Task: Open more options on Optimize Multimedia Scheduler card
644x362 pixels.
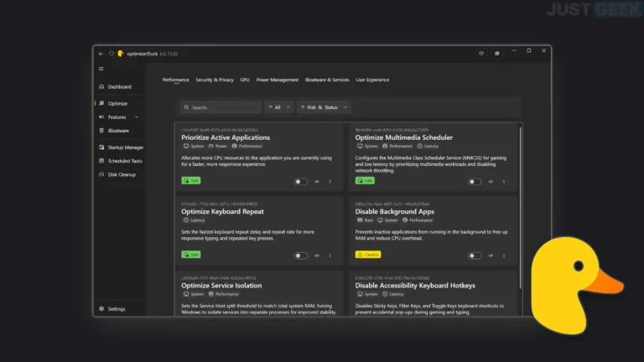Action: pyautogui.click(x=504, y=181)
